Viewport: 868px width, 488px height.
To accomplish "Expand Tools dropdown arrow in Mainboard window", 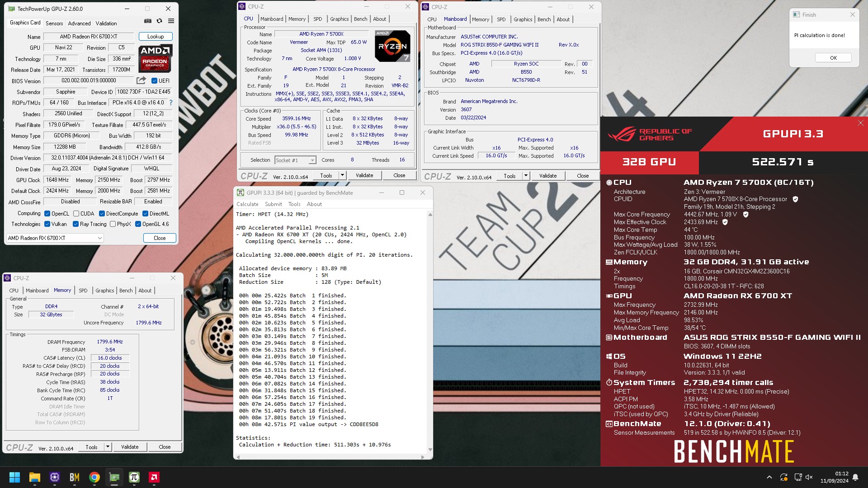I will click(x=526, y=176).
